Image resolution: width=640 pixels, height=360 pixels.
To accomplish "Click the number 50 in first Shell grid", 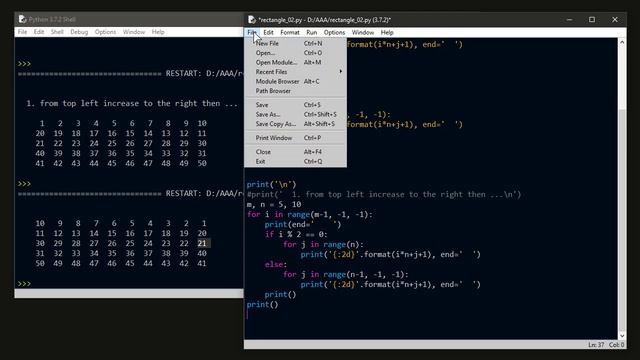I will point(202,163).
